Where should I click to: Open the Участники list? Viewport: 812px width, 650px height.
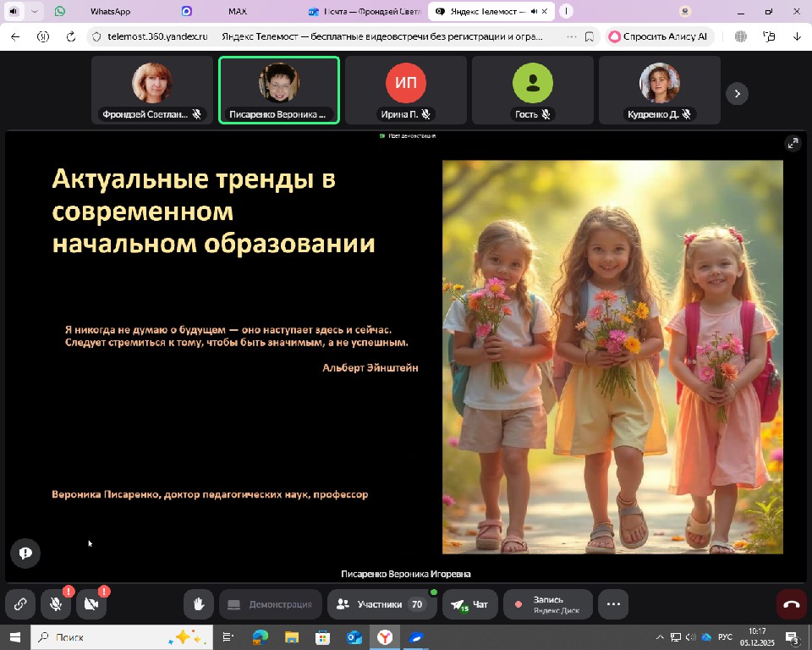pos(381,604)
